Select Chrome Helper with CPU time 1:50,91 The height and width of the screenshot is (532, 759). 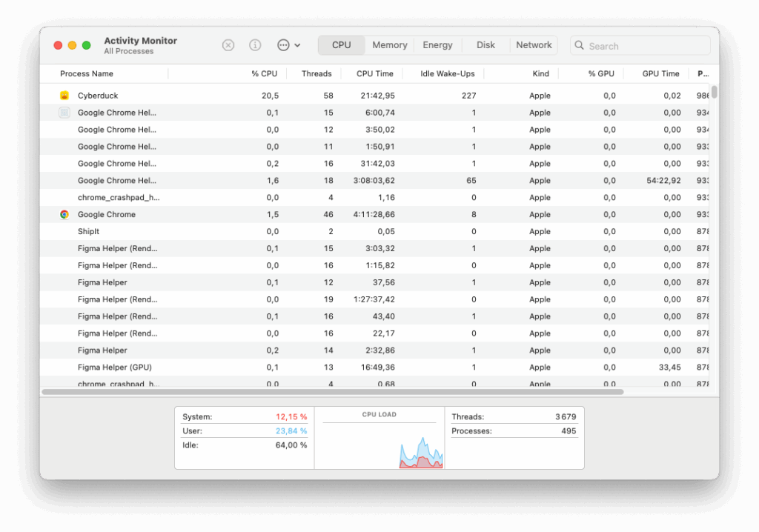click(x=374, y=146)
